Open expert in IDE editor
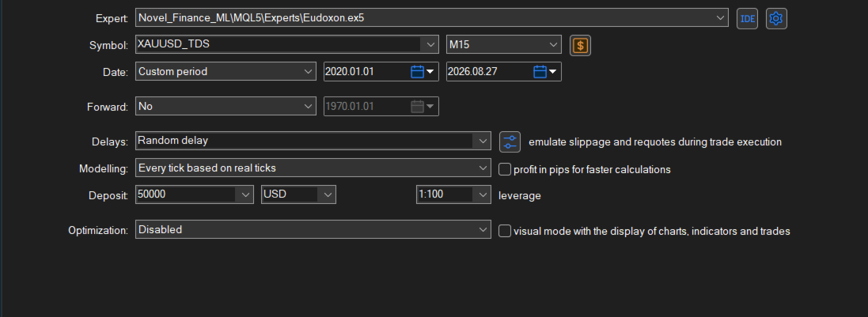Image resolution: width=868 pixels, height=317 pixels. coord(747,18)
